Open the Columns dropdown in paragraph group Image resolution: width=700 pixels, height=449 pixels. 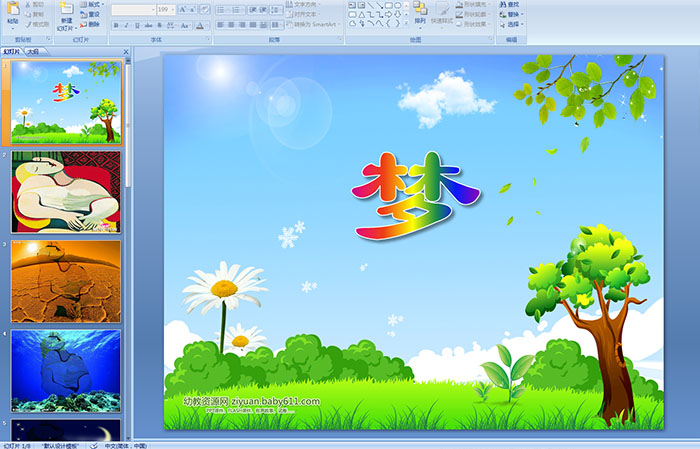pyautogui.click(x=276, y=25)
